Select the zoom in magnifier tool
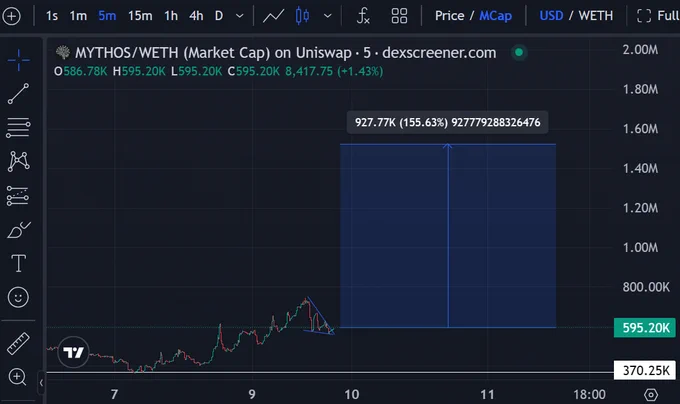 tap(17, 377)
